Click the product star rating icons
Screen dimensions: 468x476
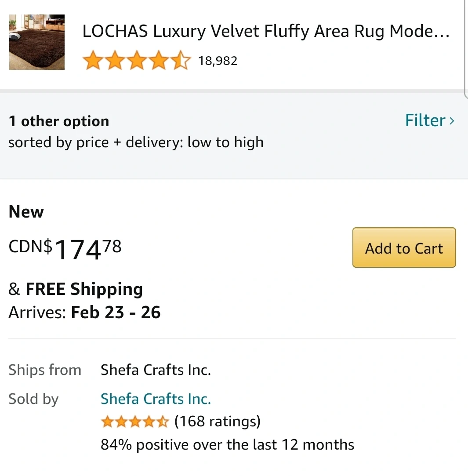[x=137, y=61]
